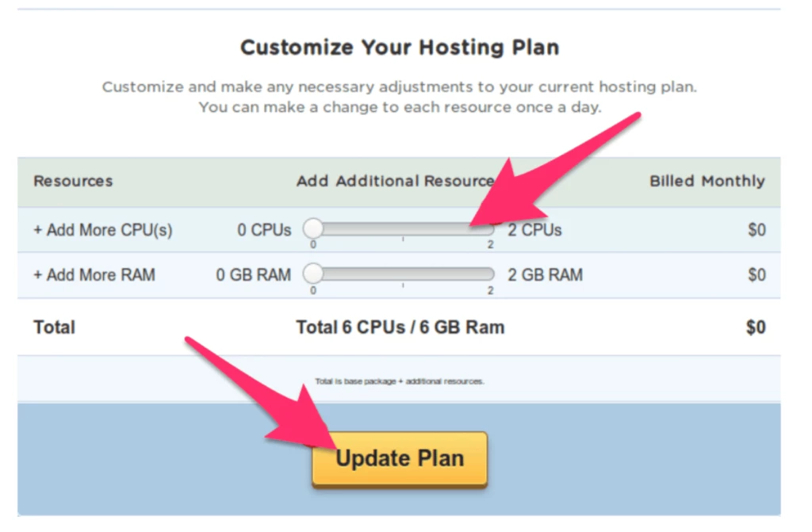Click the Add Additional Resources header
This screenshot has width=812, height=532.
(395, 181)
